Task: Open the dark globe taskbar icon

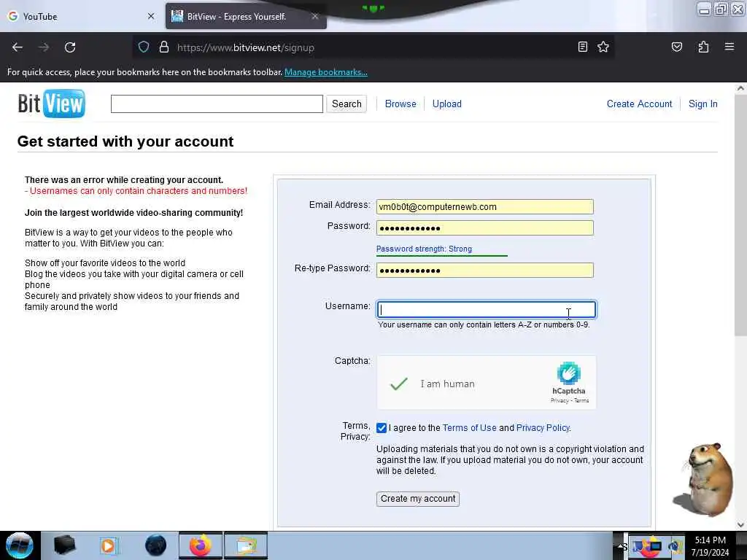Action: pos(155,545)
